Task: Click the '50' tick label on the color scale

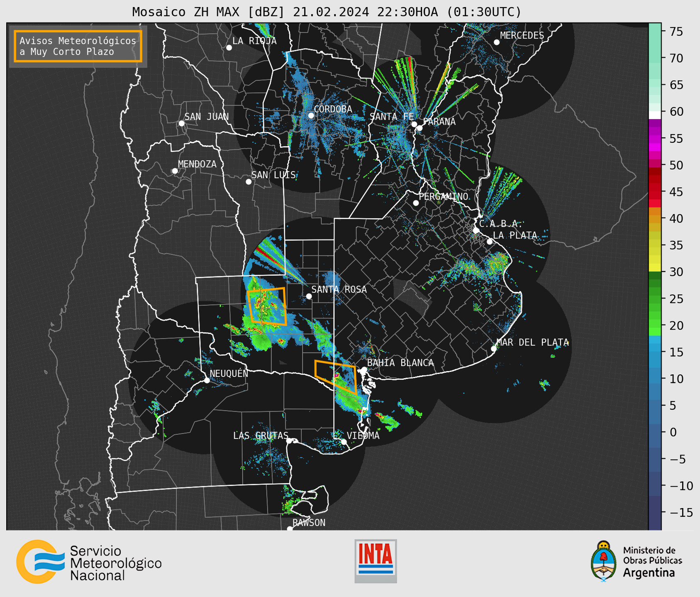Action: (x=676, y=165)
